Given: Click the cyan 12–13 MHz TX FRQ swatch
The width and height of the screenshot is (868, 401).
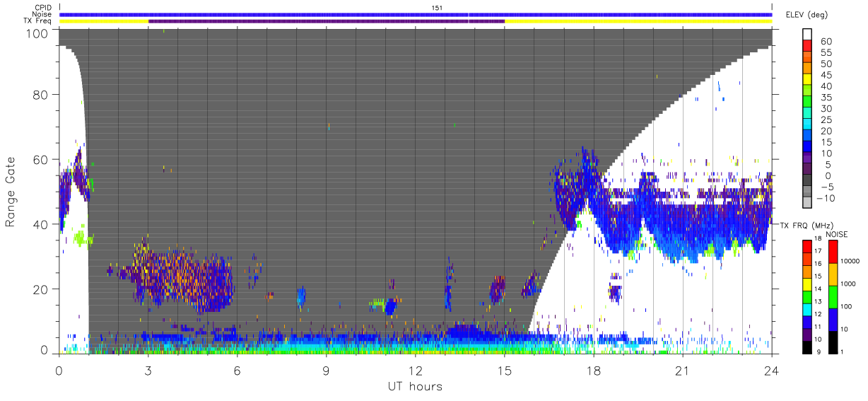Looking at the screenshot, I should click(x=807, y=309).
